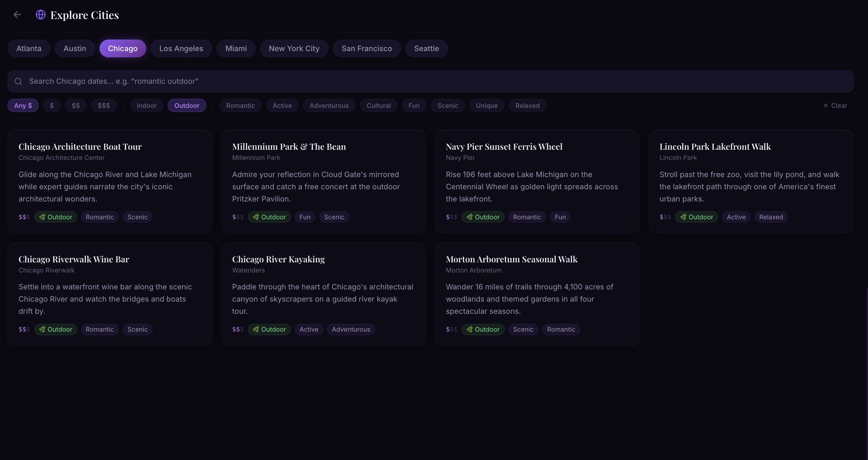Click the globe icon beside Explore Cities
Image resolution: width=868 pixels, height=460 pixels.
(41, 15)
